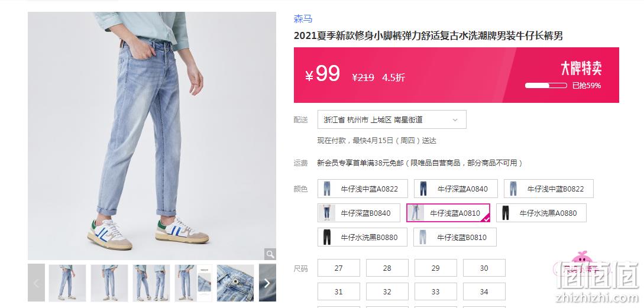Pick size 27

338,268
